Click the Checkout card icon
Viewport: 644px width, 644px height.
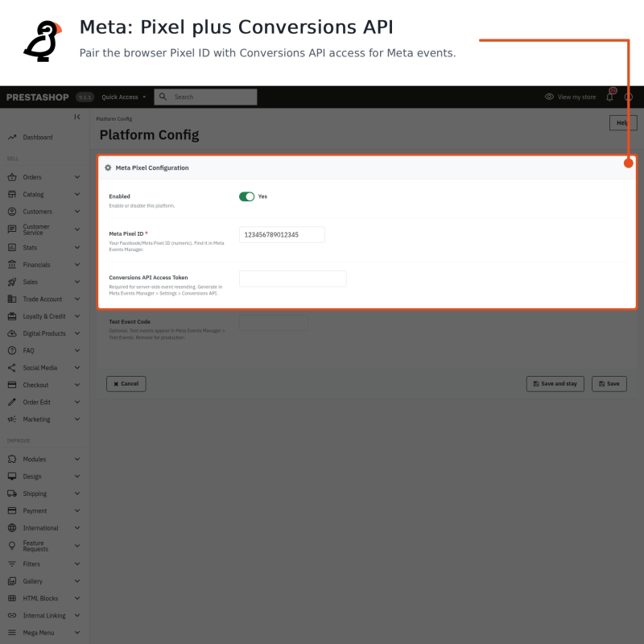(x=12, y=385)
